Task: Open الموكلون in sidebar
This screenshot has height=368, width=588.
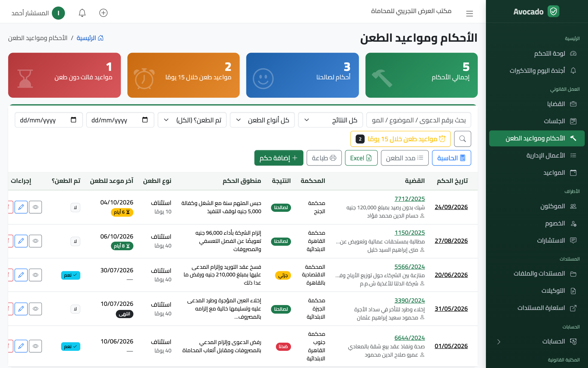Action: (x=537, y=206)
